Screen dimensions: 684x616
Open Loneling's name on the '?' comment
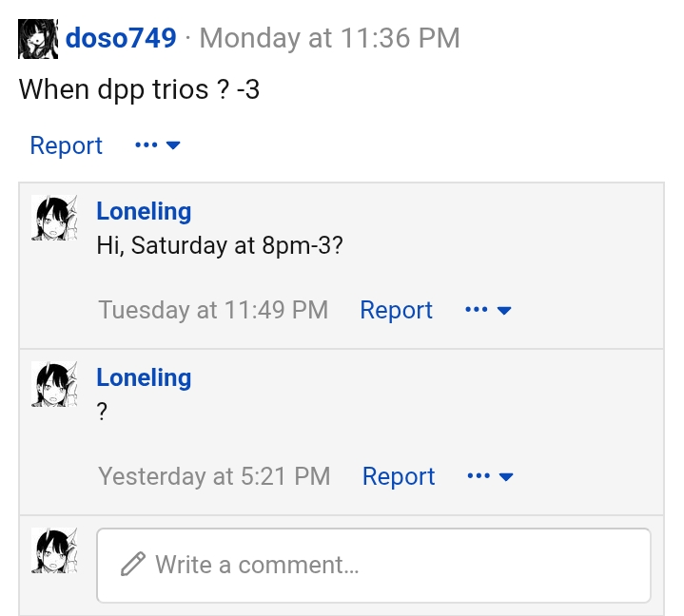click(x=144, y=377)
